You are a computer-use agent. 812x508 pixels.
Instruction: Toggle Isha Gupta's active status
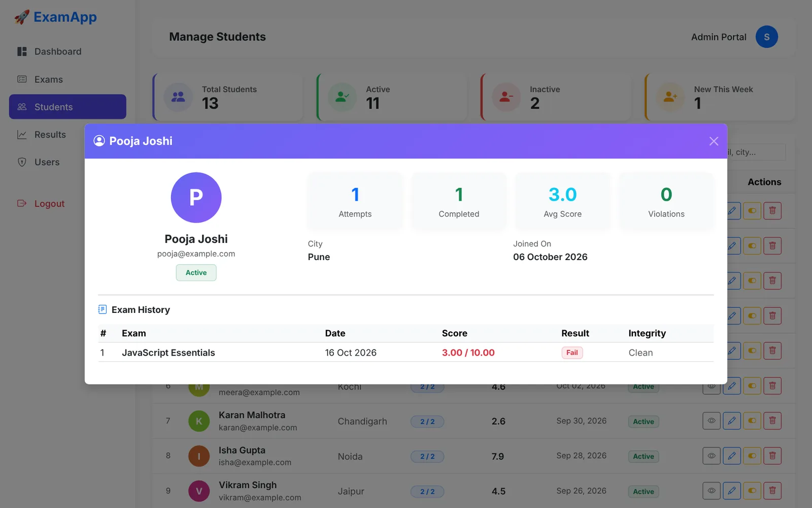pos(752,456)
